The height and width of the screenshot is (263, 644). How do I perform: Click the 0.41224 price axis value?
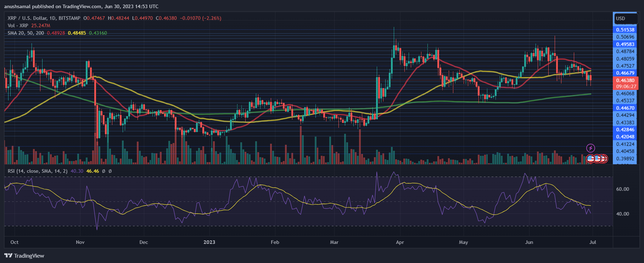[625, 144]
